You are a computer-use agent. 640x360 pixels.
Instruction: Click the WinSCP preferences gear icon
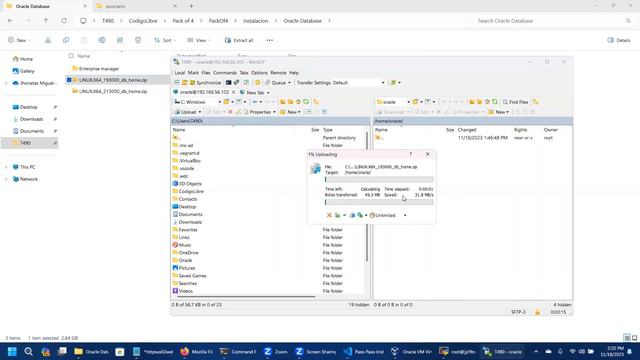point(258,82)
